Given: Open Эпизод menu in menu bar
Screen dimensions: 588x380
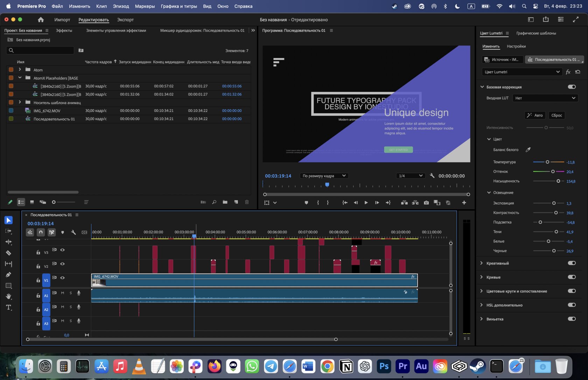Looking at the screenshot, I should (121, 6).
